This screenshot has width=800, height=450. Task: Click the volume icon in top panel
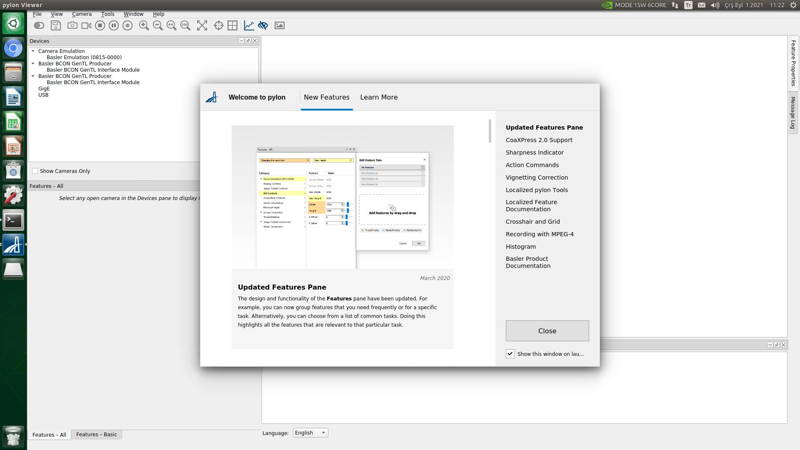(715, 5)
